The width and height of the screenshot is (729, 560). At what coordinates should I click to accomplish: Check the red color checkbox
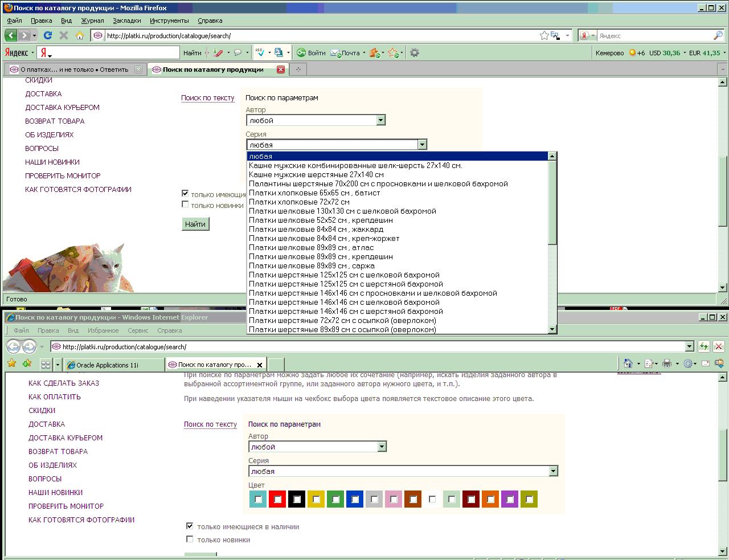pos(277,499)
